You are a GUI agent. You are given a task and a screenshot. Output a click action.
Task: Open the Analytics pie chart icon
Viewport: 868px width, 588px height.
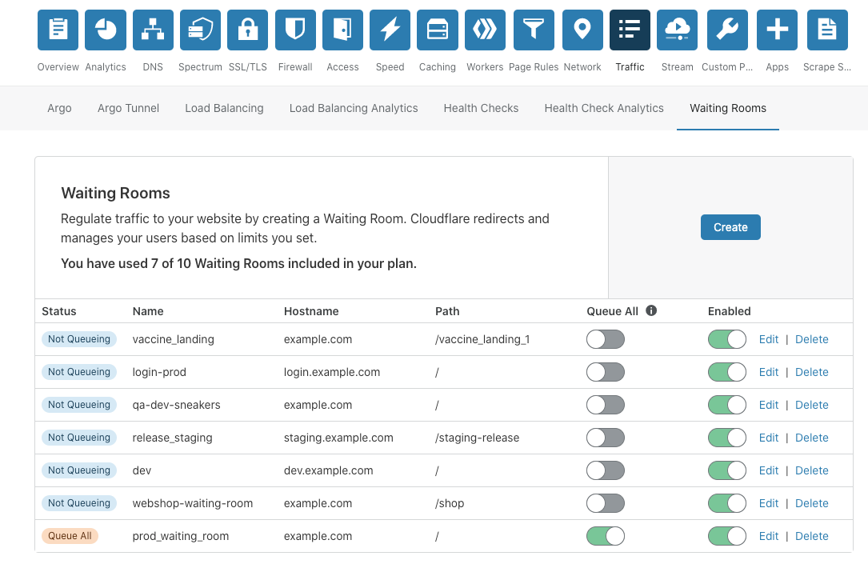105,30
